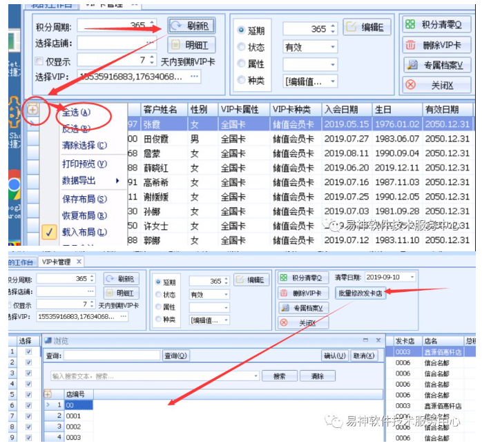The width and height of the screenshot is (482, 448).
Task: Click 删除VIP卡 button in lower window
Action: 303,293
